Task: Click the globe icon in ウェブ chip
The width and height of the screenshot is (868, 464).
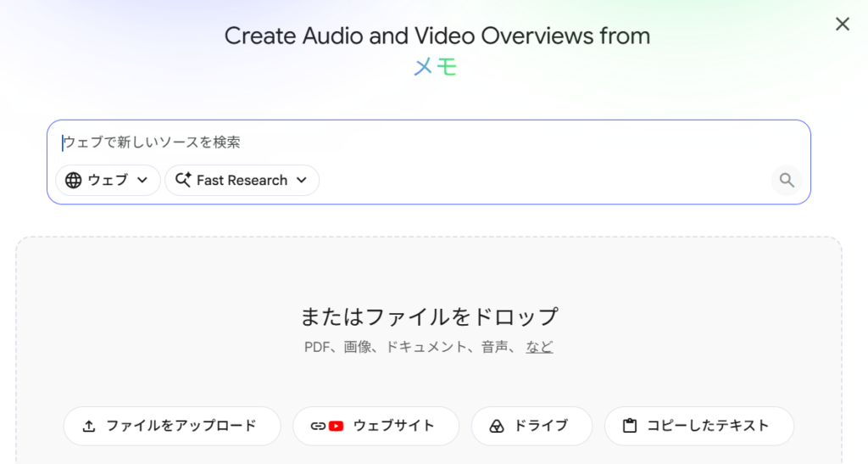Action: click(x=73, y=181)
